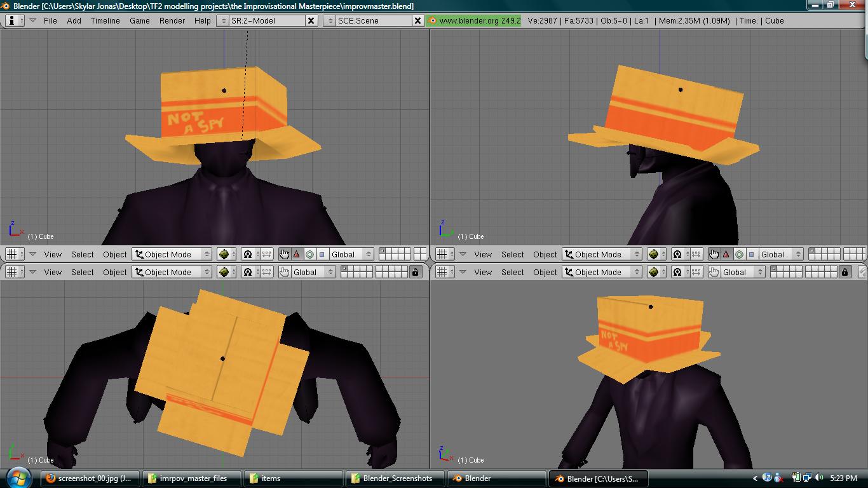
Task: Open imrpov_master_files folder in taskbar
Action: (x=192, y=478)
